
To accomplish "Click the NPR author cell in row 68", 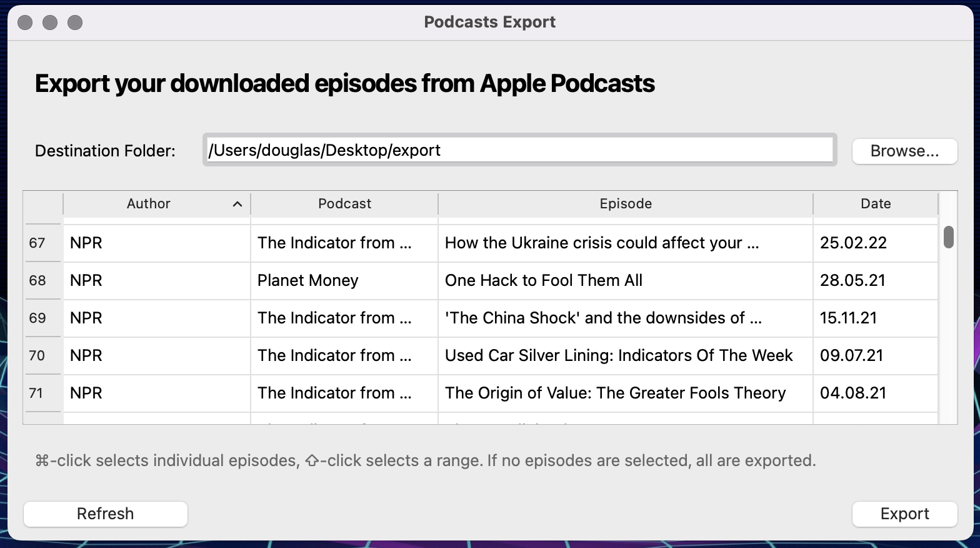I will click(157, 280).
